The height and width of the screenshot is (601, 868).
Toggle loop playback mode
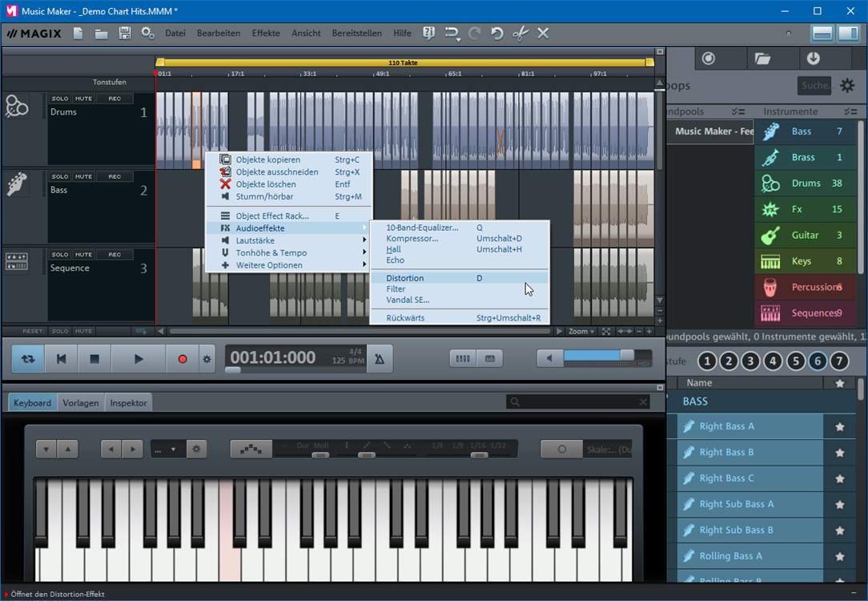click(x=28, y=359)
